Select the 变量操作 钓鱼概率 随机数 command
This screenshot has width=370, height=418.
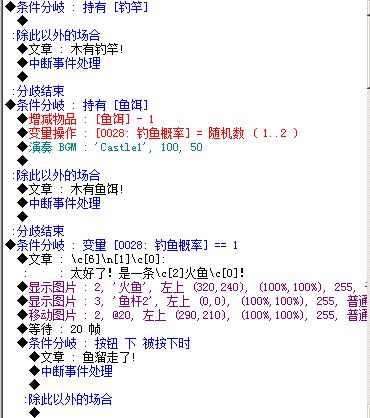point(158,133)
